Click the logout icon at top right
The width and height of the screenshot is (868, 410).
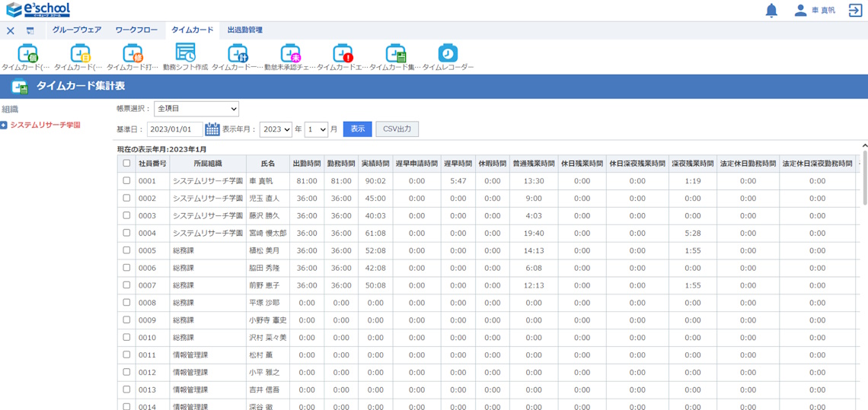pos(855,11)
